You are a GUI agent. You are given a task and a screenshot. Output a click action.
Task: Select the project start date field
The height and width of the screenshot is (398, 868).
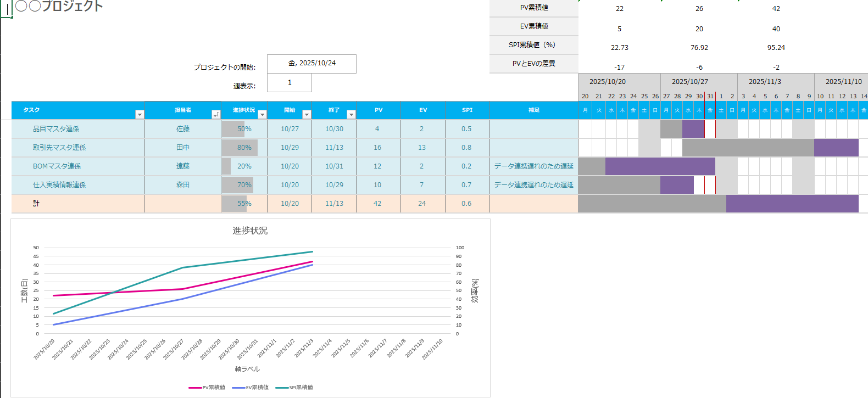[311, 64]
